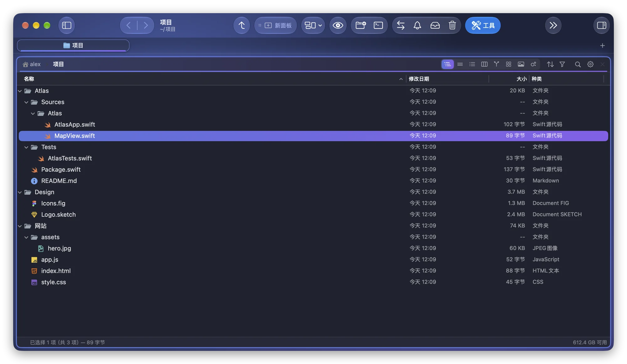The width and height of the screenshot is (627, 364).
Task: Go to alex home in path bar
Action: coord(32,64)
